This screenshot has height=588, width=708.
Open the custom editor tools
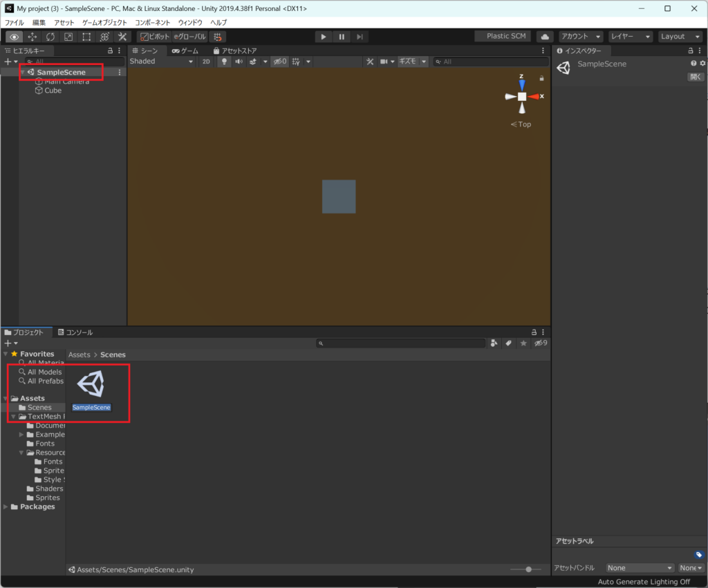(x=122, y=37)
